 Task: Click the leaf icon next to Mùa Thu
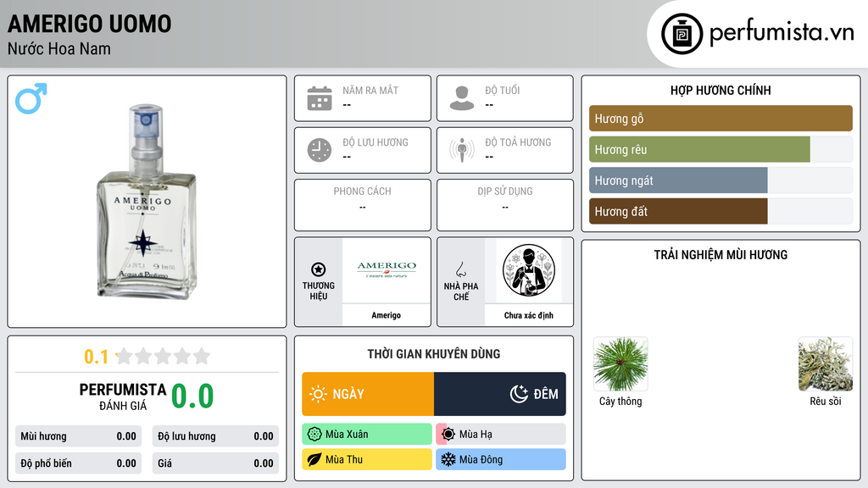point(314,459)
